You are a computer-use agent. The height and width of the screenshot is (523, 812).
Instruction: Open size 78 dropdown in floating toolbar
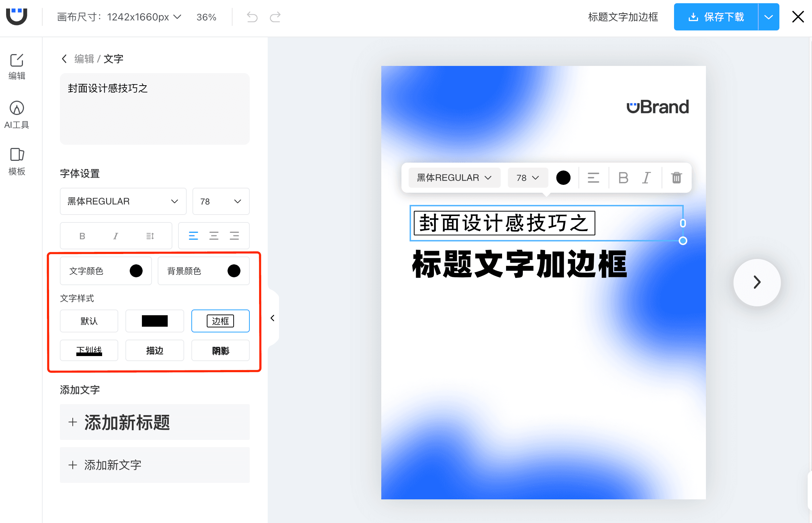(528, 178)
